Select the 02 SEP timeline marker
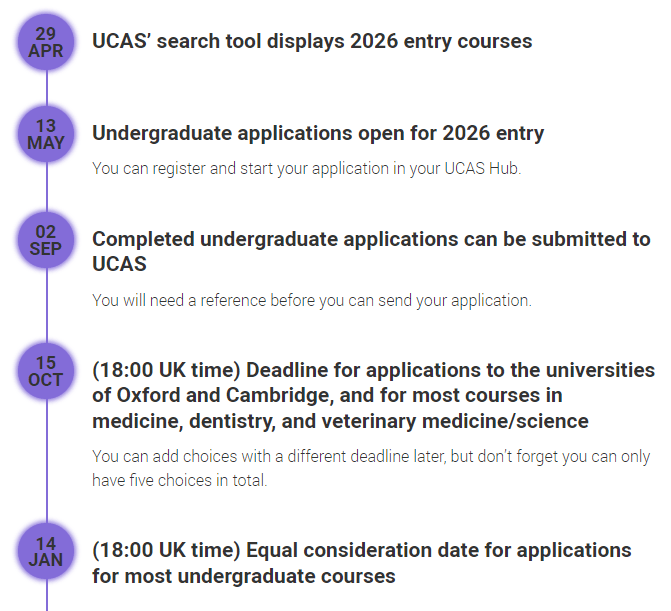Image resolution: width=671 pixels, height=611 pixels. click(x=46, y=240)
